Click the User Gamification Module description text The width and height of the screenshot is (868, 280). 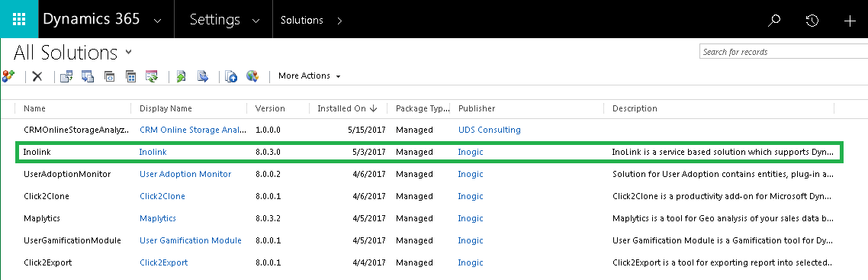pos(722,241)
